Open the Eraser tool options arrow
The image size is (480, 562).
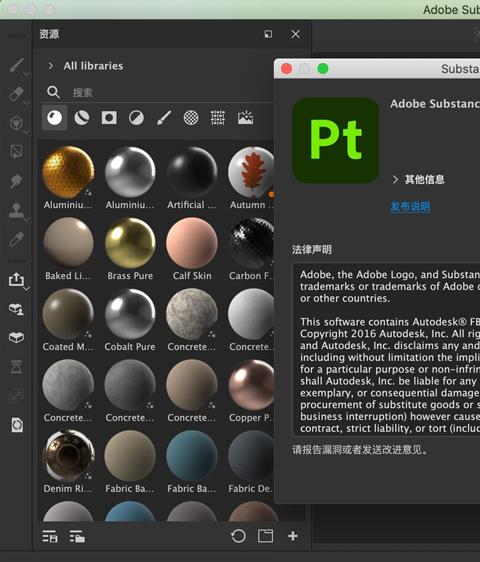27,103
